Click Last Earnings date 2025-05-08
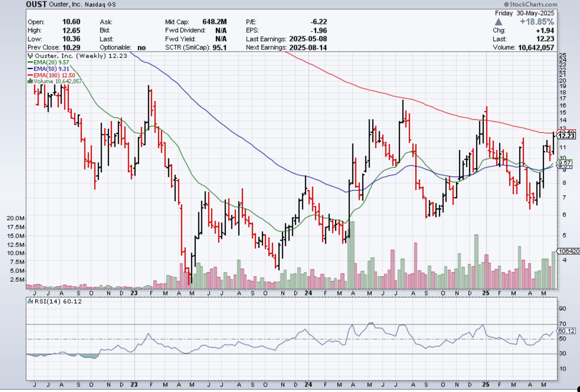580x392 pixels. (308, 39)
